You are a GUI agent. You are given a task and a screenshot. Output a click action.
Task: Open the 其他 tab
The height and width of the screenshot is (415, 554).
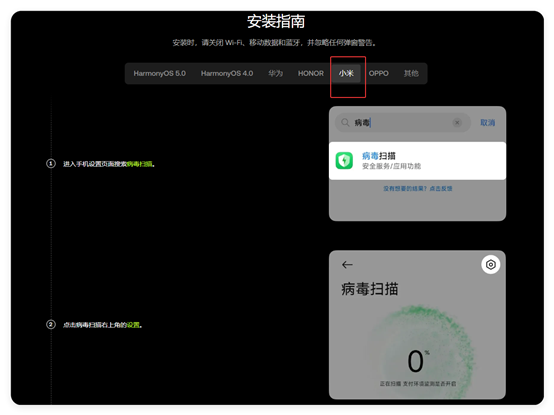[411, 73]
